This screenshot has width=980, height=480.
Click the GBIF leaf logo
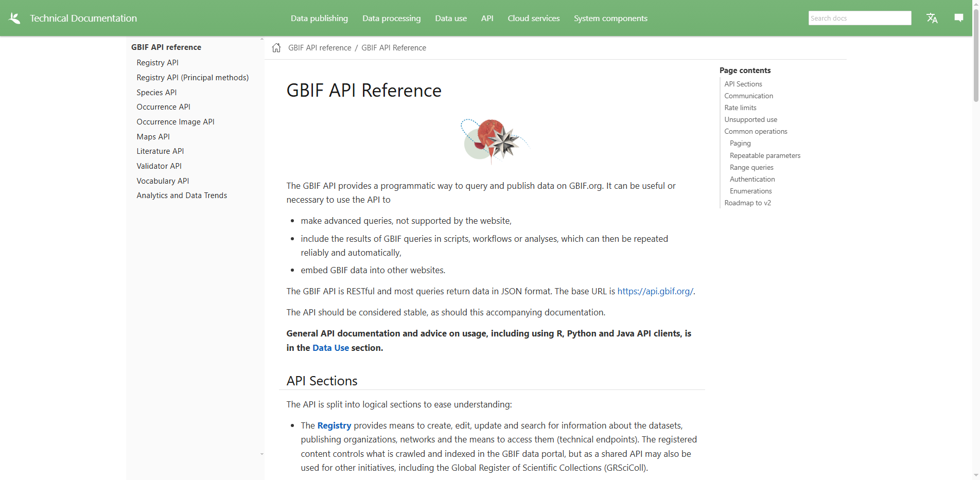[x=14, y=17]
